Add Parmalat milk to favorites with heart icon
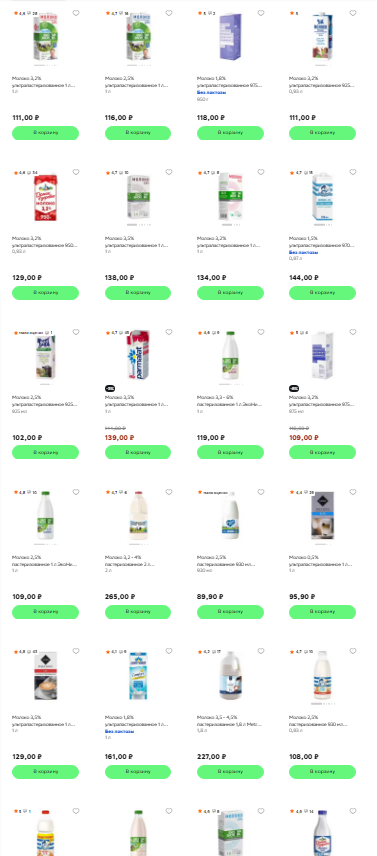 (x=169, y=332)
